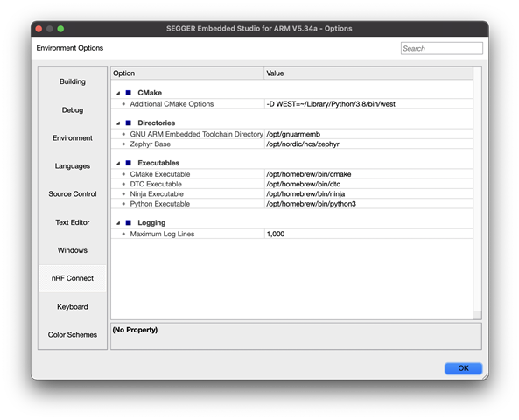Click the CMake group heading text
519x420 pixels.
[x=150, y=93]
